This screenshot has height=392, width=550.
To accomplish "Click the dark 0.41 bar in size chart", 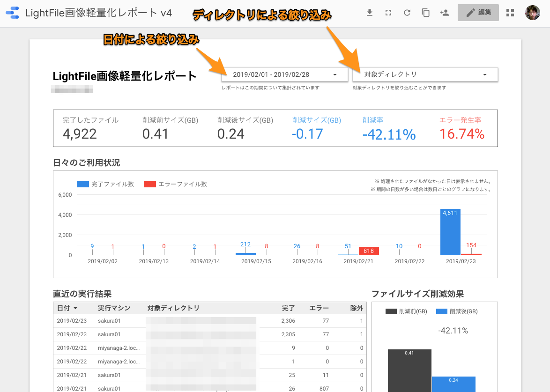I will [x=410, y=370].
